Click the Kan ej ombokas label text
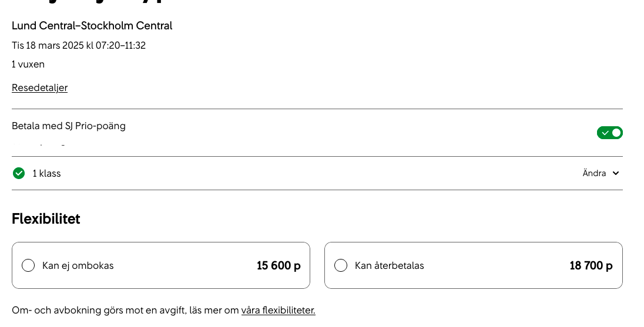Image resolution: width=644 pixels, height=327 pixels. [78, 265]
